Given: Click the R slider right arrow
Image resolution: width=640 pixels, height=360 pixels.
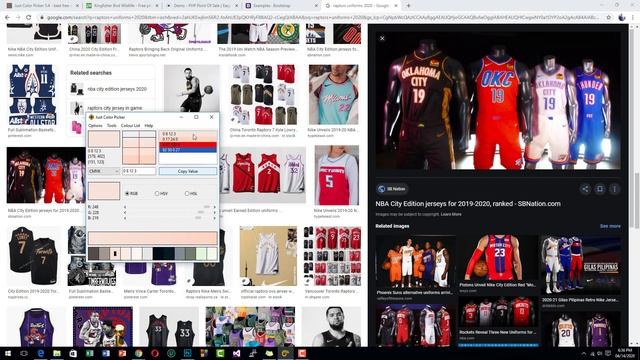Looking at the screenshot, I should pyautogui.click(x=214, y=207).
